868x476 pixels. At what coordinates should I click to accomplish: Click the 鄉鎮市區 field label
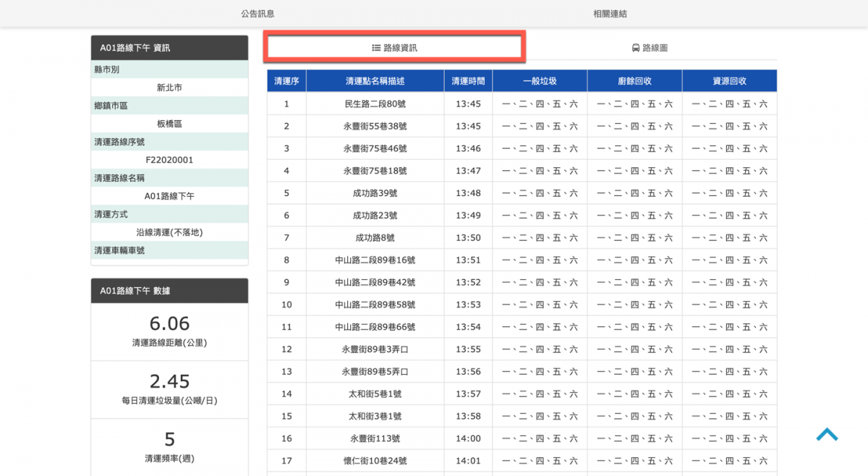pyautogui.click(x=111, y=106)
